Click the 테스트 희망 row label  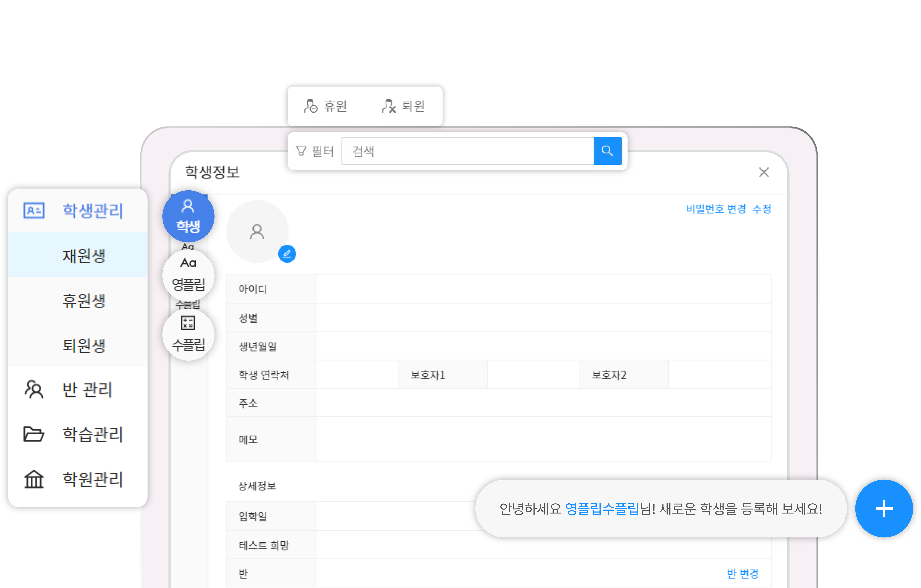click(x=264, y=545)
